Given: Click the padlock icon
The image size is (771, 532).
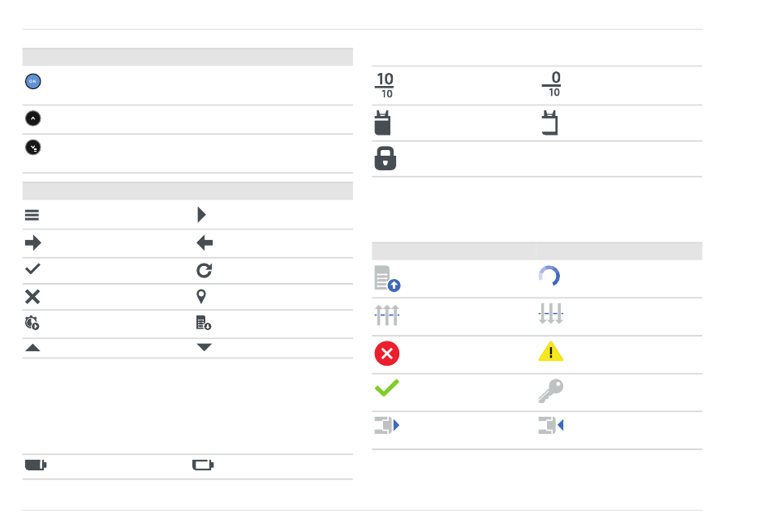Looking at the screenshot, I should [x=385, y=159].
